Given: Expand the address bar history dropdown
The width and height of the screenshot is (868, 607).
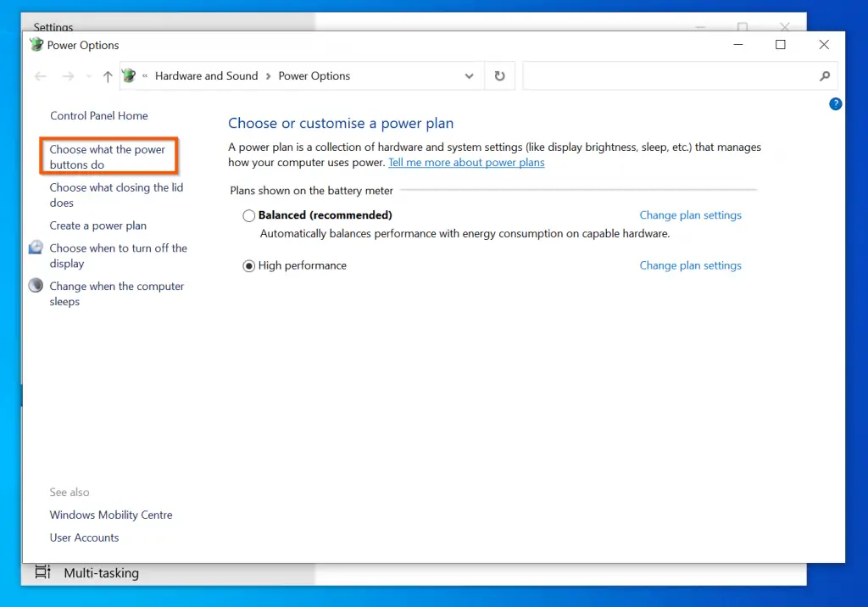Looking at the screenshot, I should 469,76.
